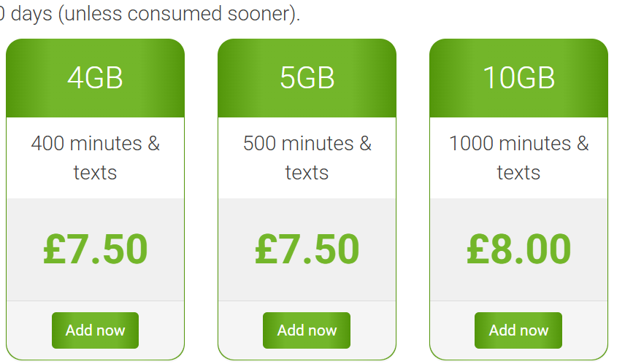Image resolution: width=625 pixels, height=364 pixels.
Task: Click the 1000 minutes & texts description
Action: tap(518, 158)
